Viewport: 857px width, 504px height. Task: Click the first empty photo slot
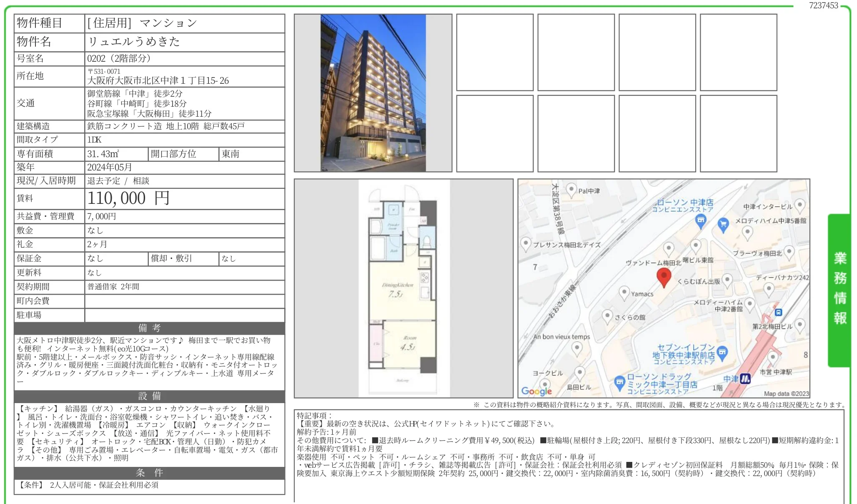(494, 52)
